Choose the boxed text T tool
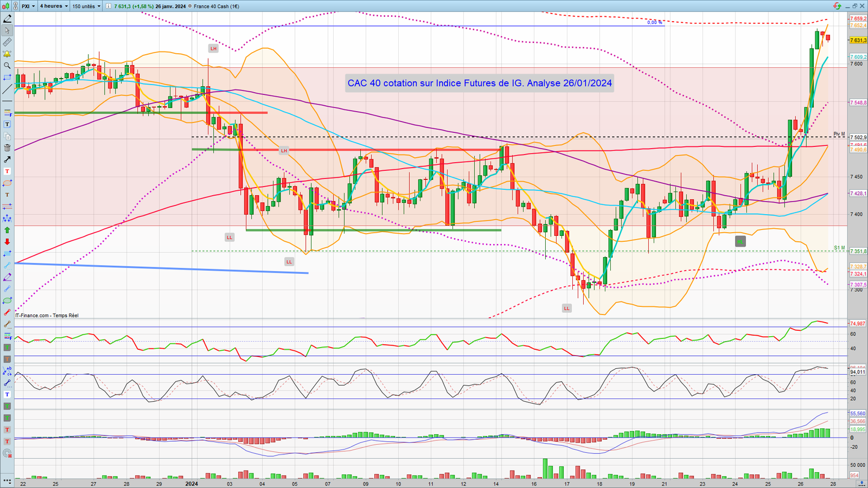868x488 pixels. [x=7, y=125]
